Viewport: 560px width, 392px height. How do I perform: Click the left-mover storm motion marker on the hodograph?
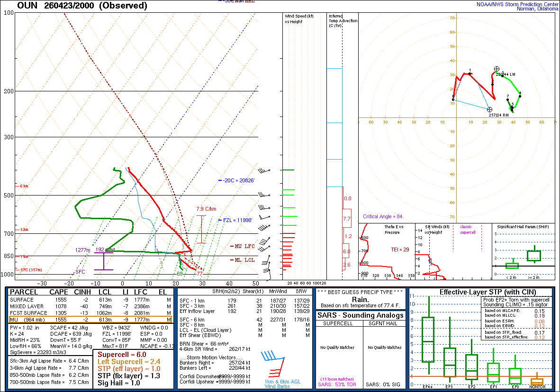pyautogui.click(x=497, y=69)
